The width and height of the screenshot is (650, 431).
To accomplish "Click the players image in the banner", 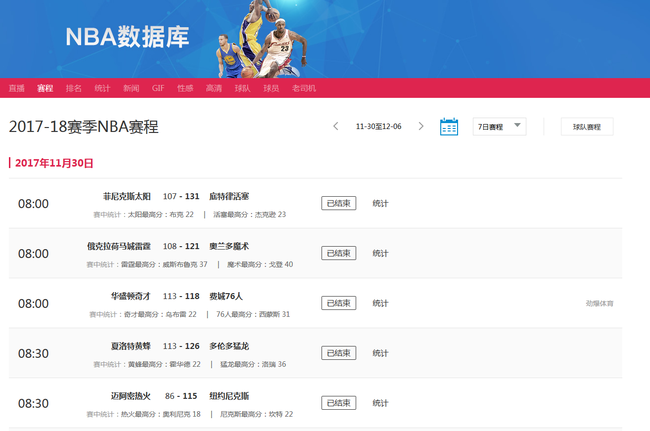I will 262,39.
